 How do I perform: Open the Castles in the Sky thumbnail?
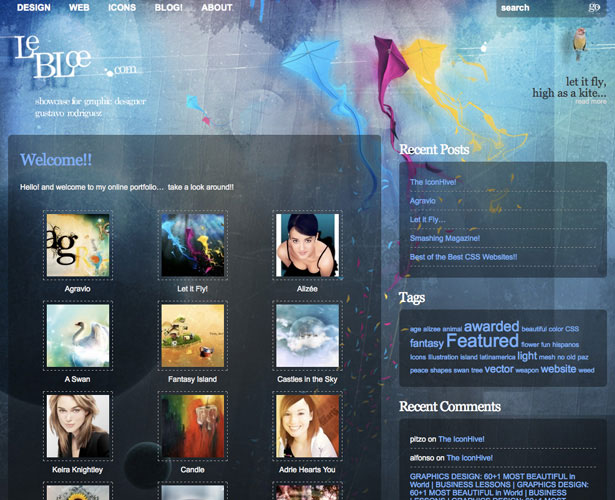tap(307, 336)
